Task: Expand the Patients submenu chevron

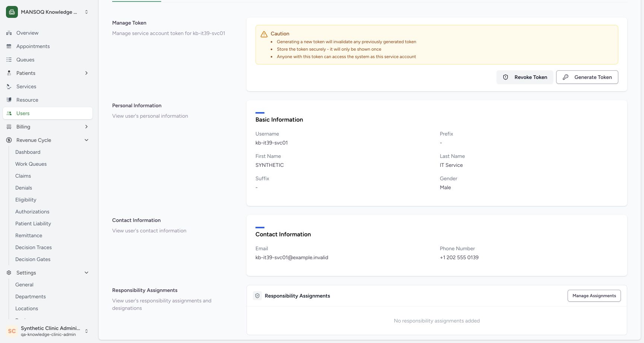Action: pos(86,73)
